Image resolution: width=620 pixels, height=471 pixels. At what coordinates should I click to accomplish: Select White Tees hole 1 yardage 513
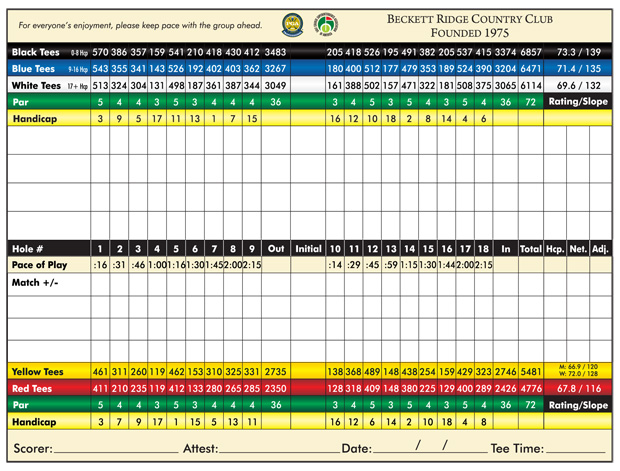click(100, 85)
